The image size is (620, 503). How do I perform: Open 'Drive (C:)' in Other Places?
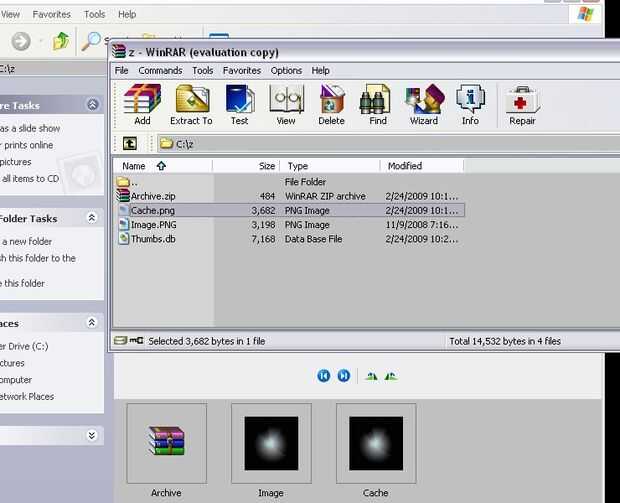pyautogui.click(x=24, y=346)
